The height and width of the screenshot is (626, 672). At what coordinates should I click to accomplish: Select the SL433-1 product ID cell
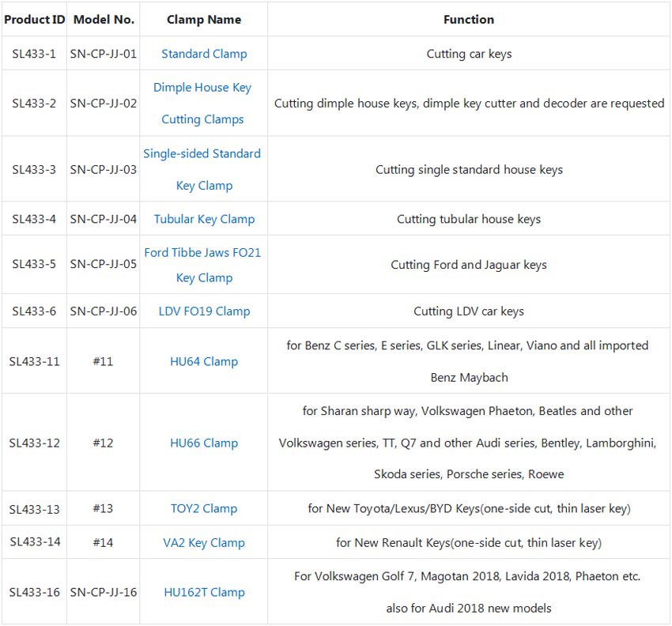coord(34,54)
